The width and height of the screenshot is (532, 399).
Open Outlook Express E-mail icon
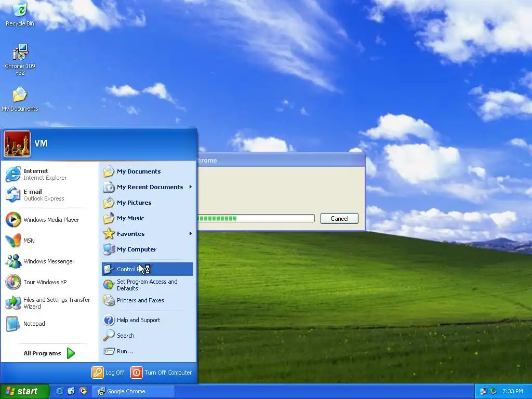pos(13,195)
